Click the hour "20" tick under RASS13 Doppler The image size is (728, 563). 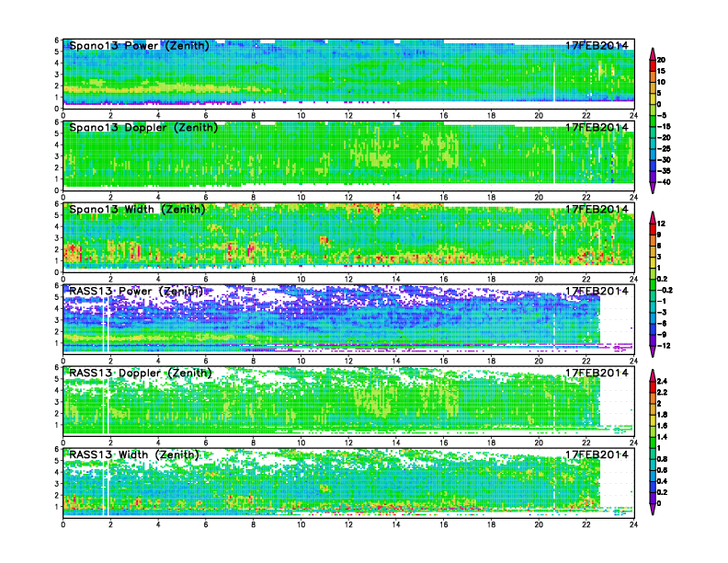539,442
